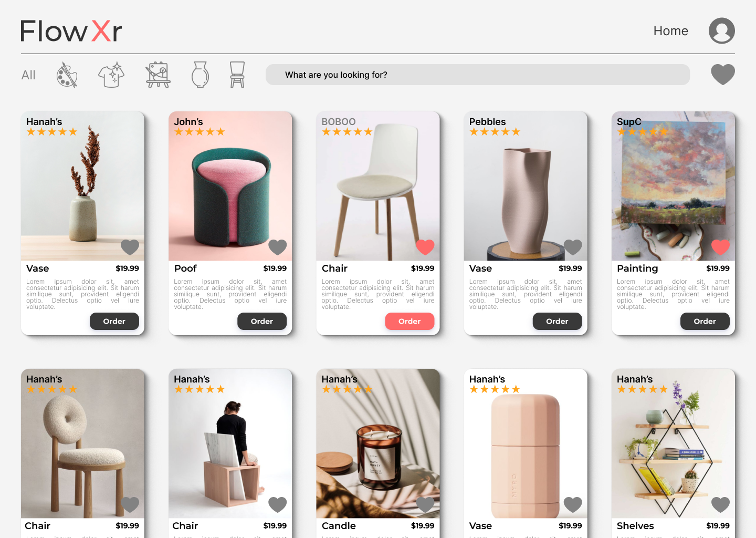Favorite Hanah's pink Vase
The height and width of the screenshot is (538, 756).
click(x=573, y=504)
